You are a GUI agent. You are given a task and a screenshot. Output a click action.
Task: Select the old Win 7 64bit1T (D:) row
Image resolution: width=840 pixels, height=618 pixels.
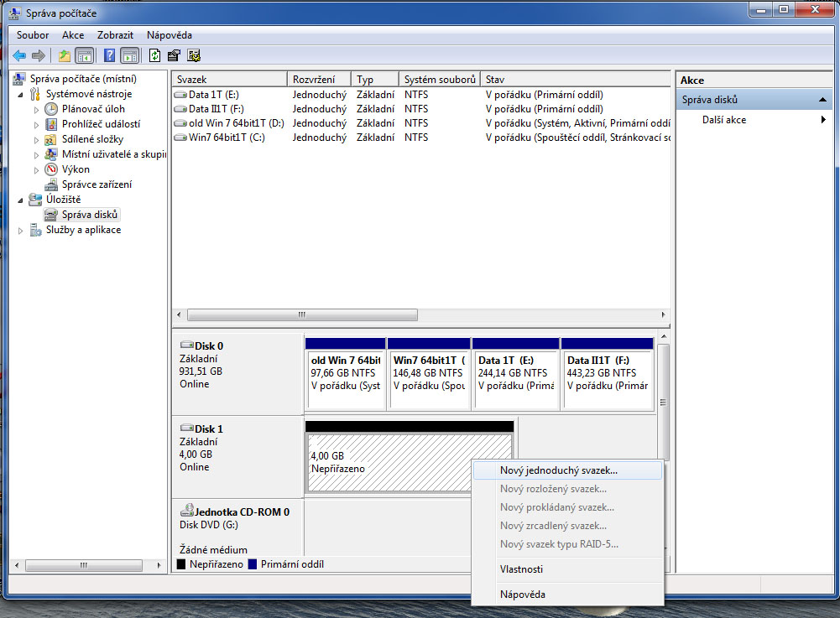(x=421, y=123)
